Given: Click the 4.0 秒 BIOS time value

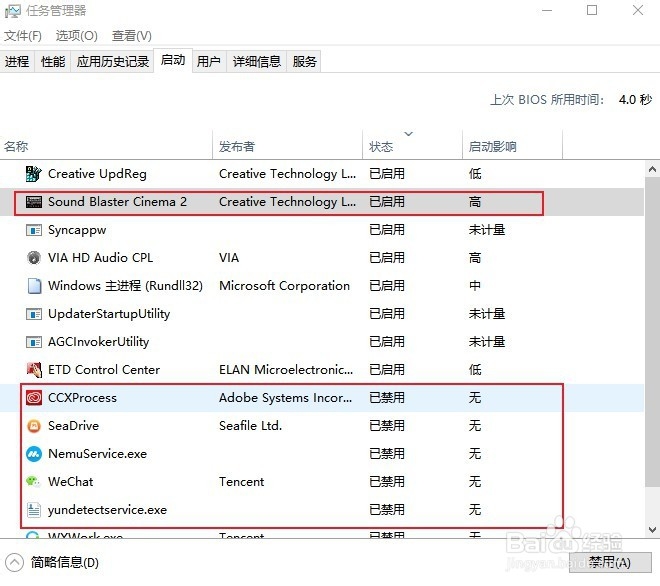Looking at the screenshot, I should pyautogui.click(x=635, y=100).
